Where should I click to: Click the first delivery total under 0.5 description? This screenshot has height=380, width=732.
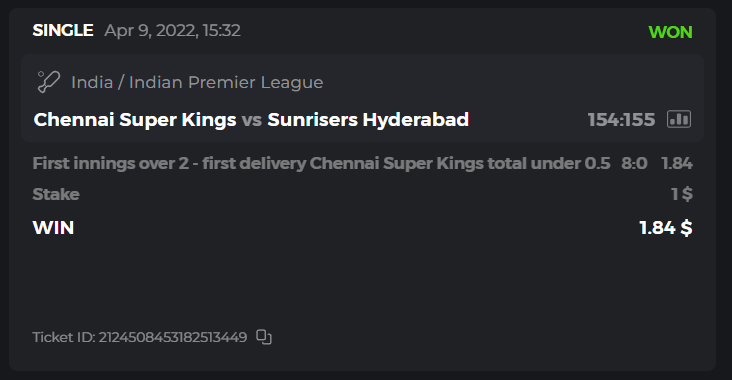tap(321, 163)
